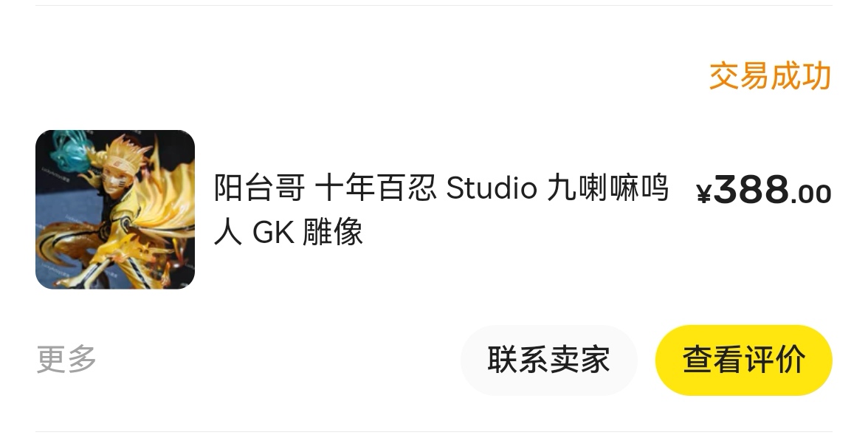Click the 交易成功 order status label
The width and height of the screenshot is (868, 438).
tap(771, 76)
